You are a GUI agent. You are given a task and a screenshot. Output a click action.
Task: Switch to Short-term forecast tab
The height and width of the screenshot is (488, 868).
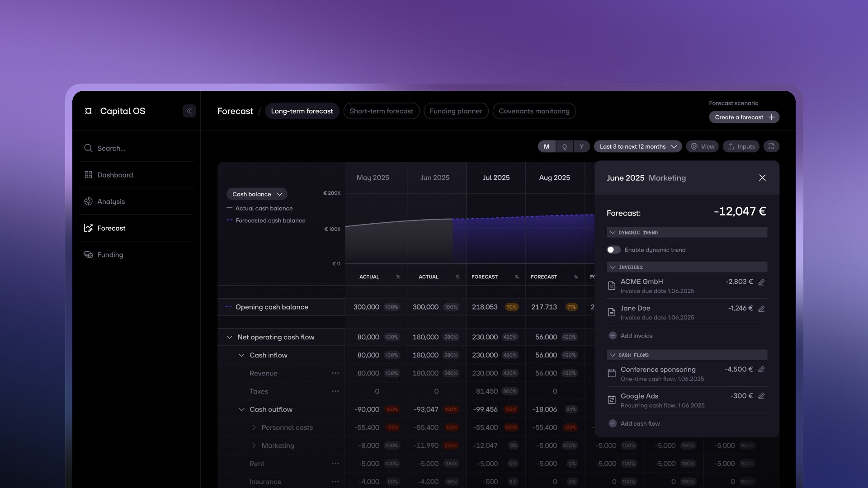(x=381, y=111)
